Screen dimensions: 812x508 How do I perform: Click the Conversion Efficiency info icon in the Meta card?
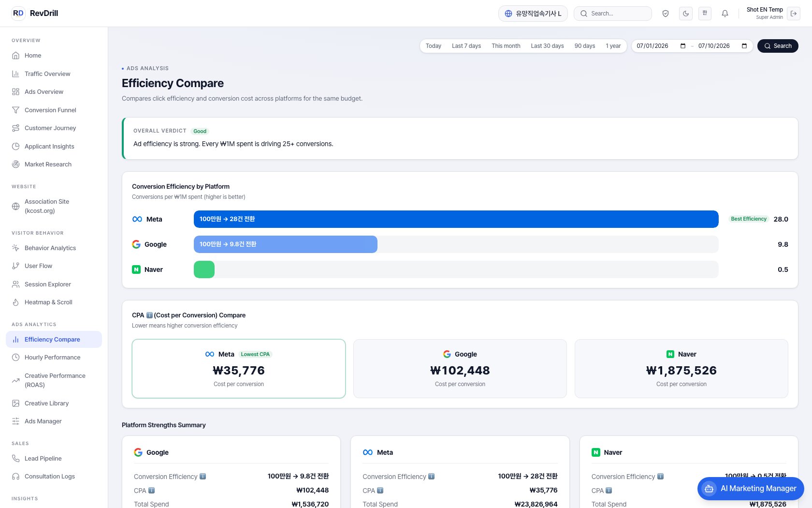point(432,477)
